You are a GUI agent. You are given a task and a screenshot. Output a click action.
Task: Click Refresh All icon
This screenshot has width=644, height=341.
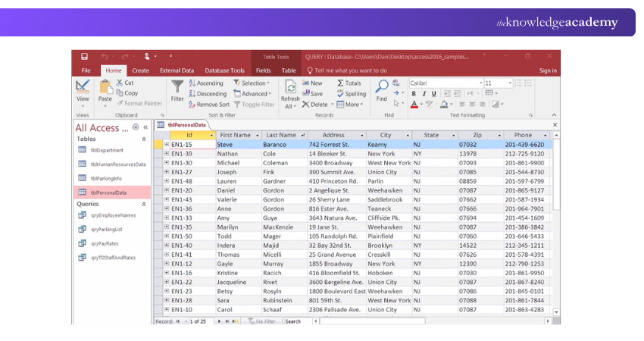click(x=290, y=87)
